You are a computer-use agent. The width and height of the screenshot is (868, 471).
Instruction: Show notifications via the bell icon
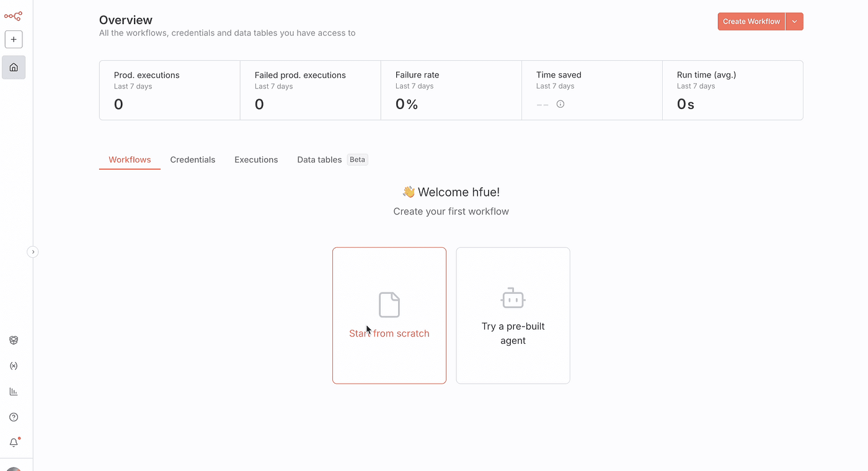pos(14,442)
